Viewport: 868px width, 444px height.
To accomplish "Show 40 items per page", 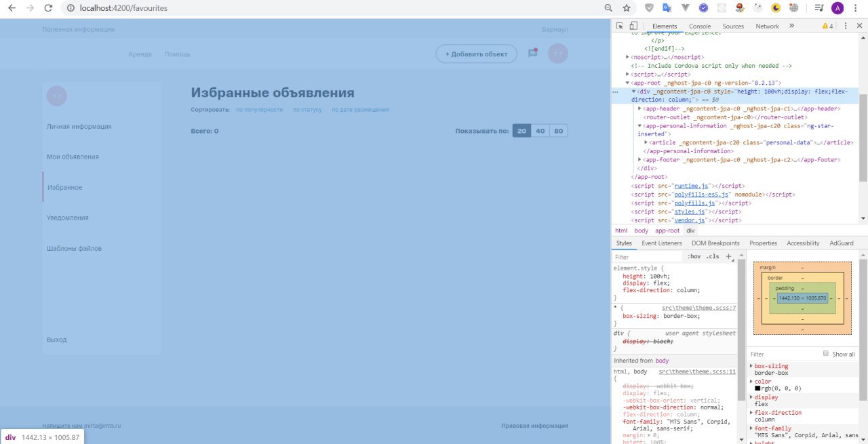I will 540,131.
